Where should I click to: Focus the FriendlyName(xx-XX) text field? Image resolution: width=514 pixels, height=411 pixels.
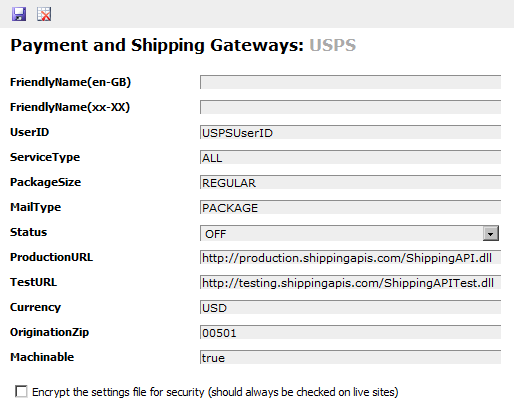(x=350, y=107)
